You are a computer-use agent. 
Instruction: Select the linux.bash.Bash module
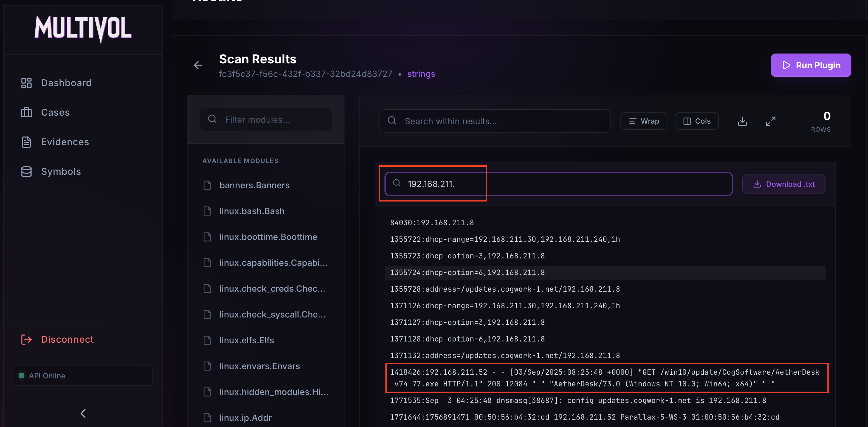click(252, 211)
